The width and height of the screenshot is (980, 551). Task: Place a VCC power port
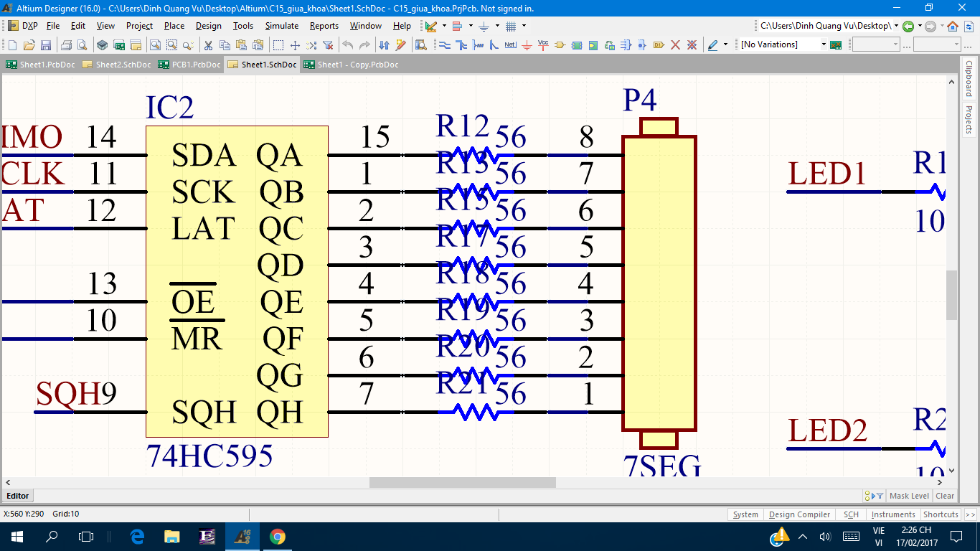pos(543,45)
